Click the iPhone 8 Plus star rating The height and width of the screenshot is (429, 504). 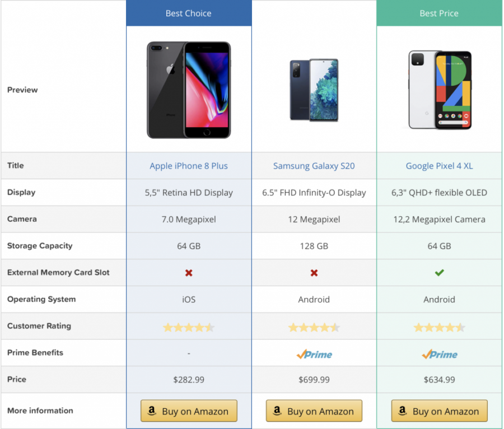(189, 327)
